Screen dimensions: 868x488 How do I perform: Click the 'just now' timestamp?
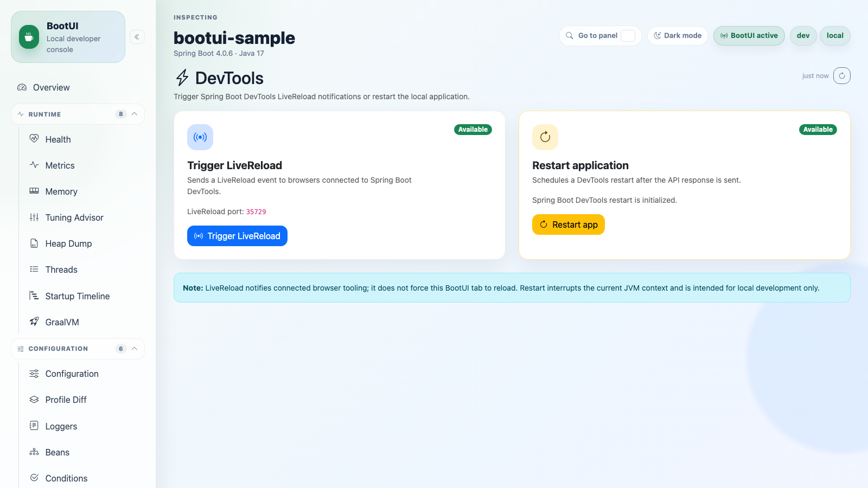815,76
